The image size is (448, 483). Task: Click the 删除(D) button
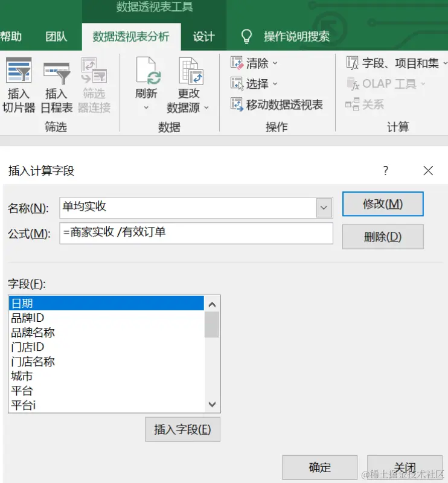click(383, 237)
